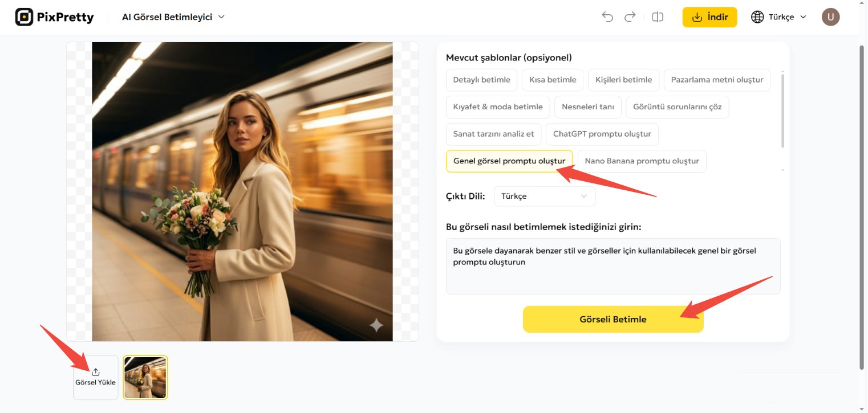Screen dimensions: 868x413
Task: Choose the Sanat tarzını analiz et option
Action: [x=493, y=134]
